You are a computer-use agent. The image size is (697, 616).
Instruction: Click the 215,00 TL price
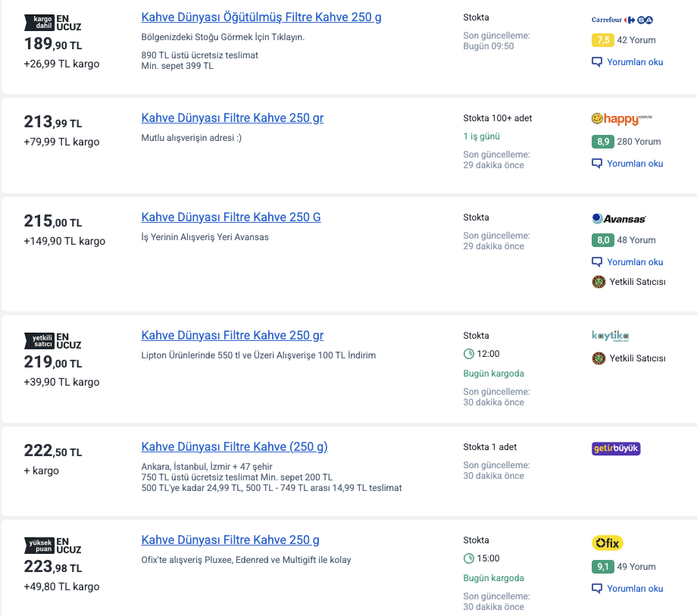click(53, 221)
